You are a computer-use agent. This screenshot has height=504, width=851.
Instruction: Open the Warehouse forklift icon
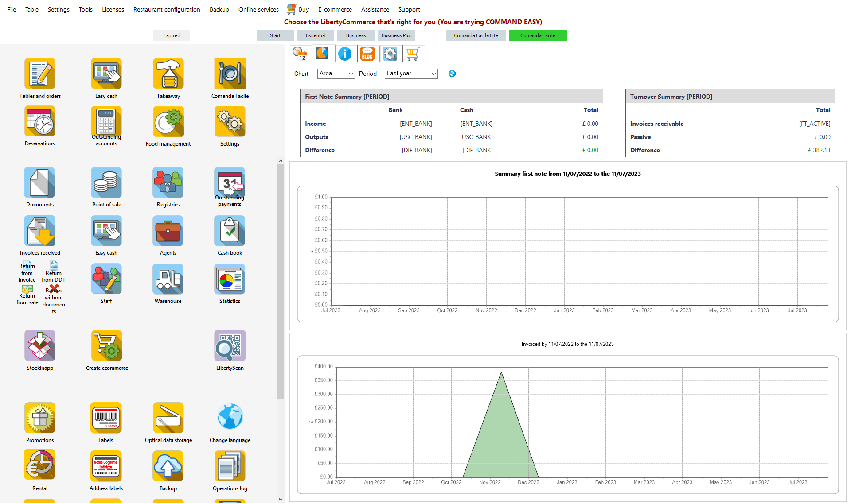[168, 279]
